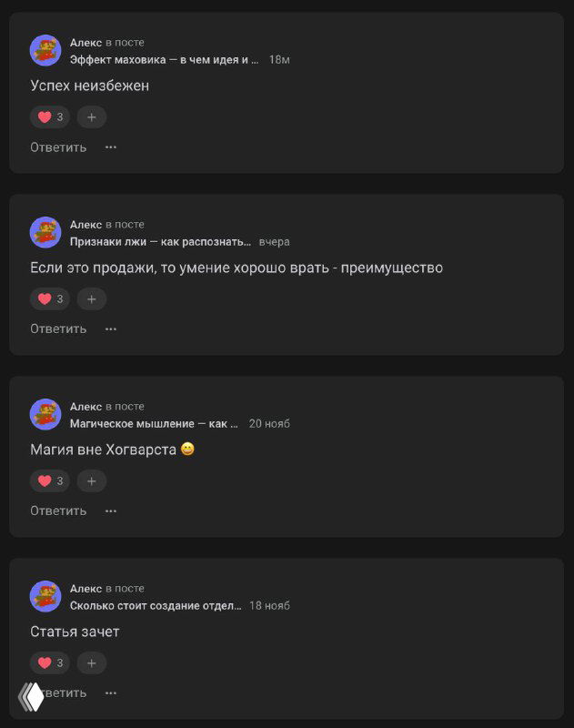Screen dimensions: 574x728
Task: Like the comment 'Успех неизбежен' with the heart
Action: point(49,116)
